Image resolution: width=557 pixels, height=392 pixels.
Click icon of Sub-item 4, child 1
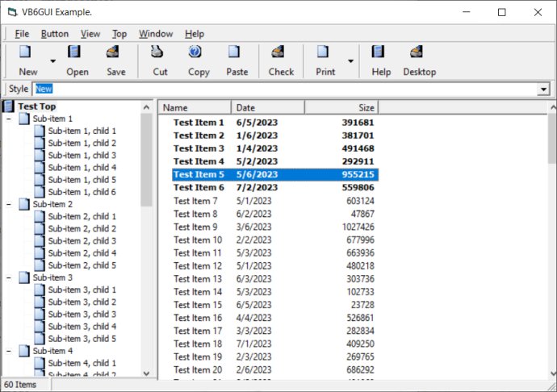40,363
